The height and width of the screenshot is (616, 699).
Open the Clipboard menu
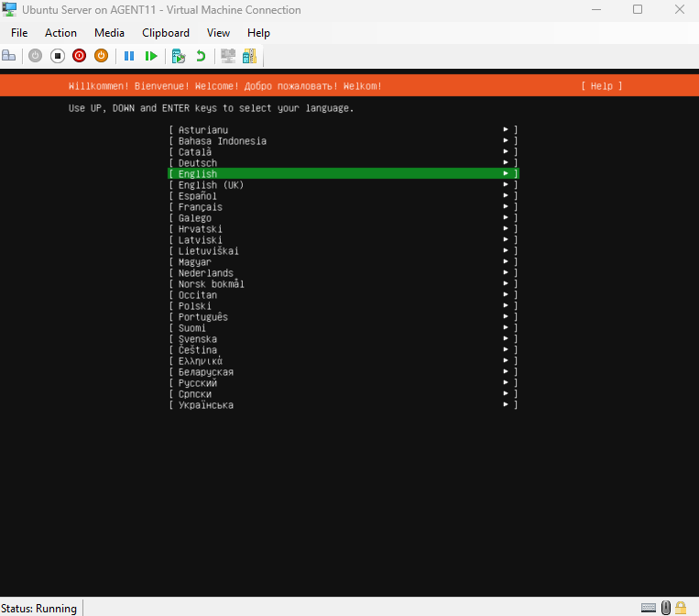[x=165, y=32]
